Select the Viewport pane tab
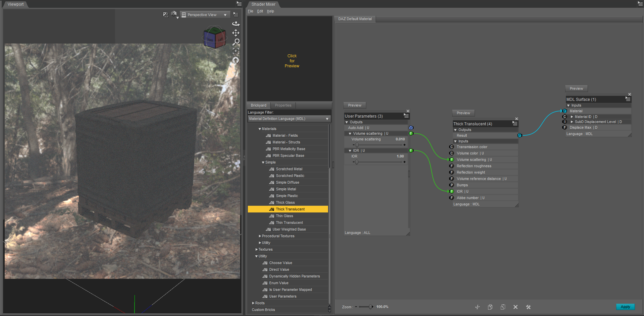This screenshot has height=316, width=644. pyautogui.click(x=16, y=4)
